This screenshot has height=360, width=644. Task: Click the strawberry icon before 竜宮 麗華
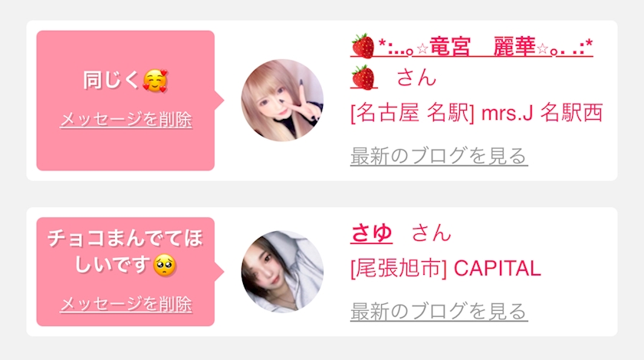[363, 46]
